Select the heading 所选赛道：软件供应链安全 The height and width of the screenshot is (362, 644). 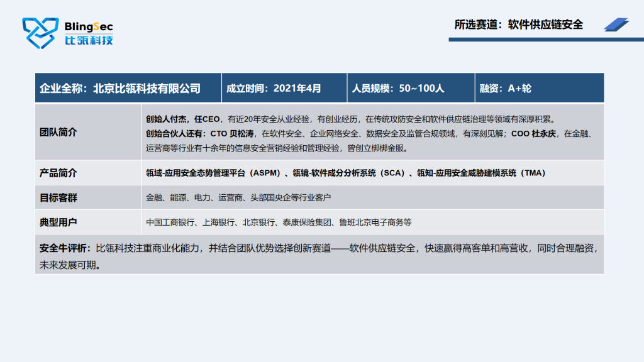518,25
